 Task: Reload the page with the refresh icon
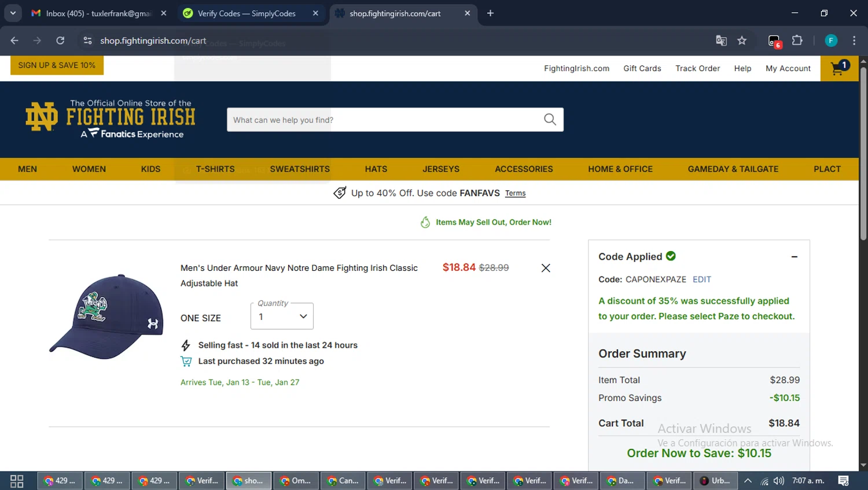coord(60,40)
